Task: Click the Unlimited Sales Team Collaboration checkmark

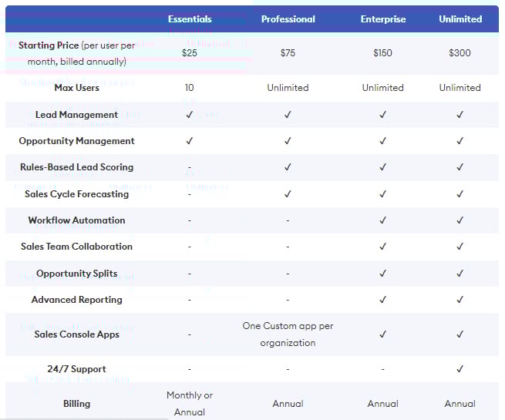Action: [x=460, y=247]
